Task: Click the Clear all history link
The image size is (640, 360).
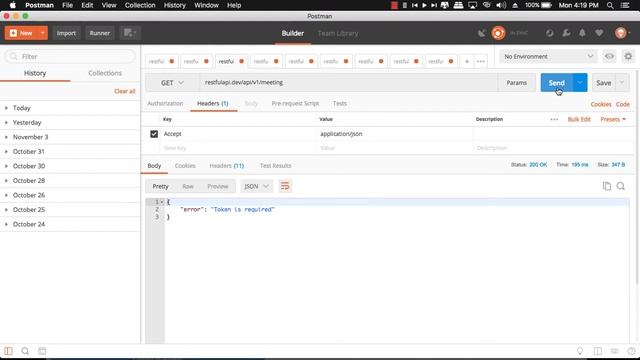Action: pos(124,91)
